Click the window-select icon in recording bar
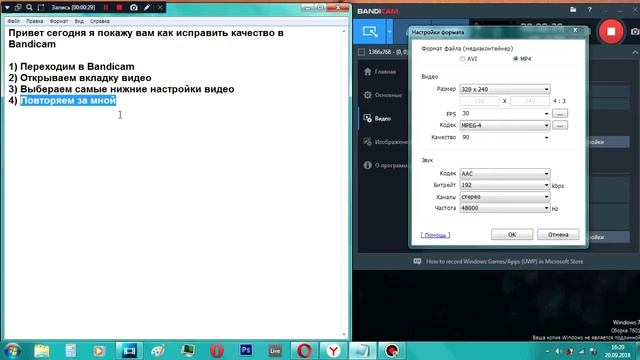The image size is (640, 360). coord(18,7)
